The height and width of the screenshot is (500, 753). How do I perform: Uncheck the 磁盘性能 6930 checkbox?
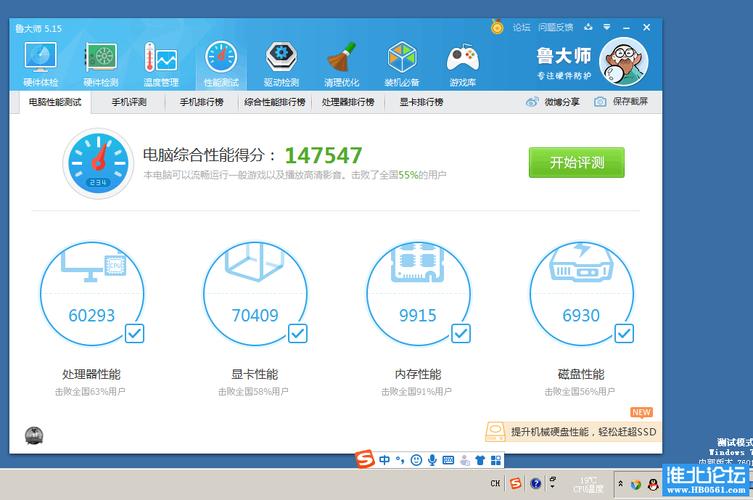(624, 333)
